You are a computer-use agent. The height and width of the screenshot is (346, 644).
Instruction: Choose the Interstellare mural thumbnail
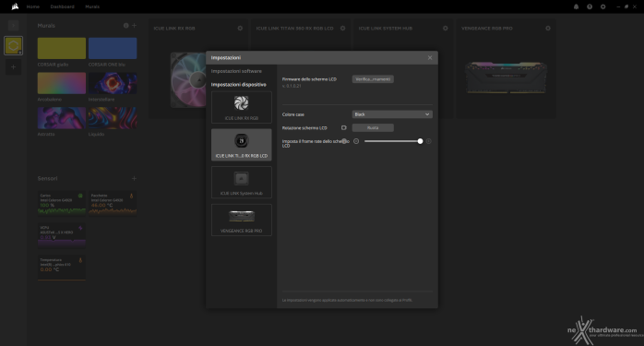[113, 83]
